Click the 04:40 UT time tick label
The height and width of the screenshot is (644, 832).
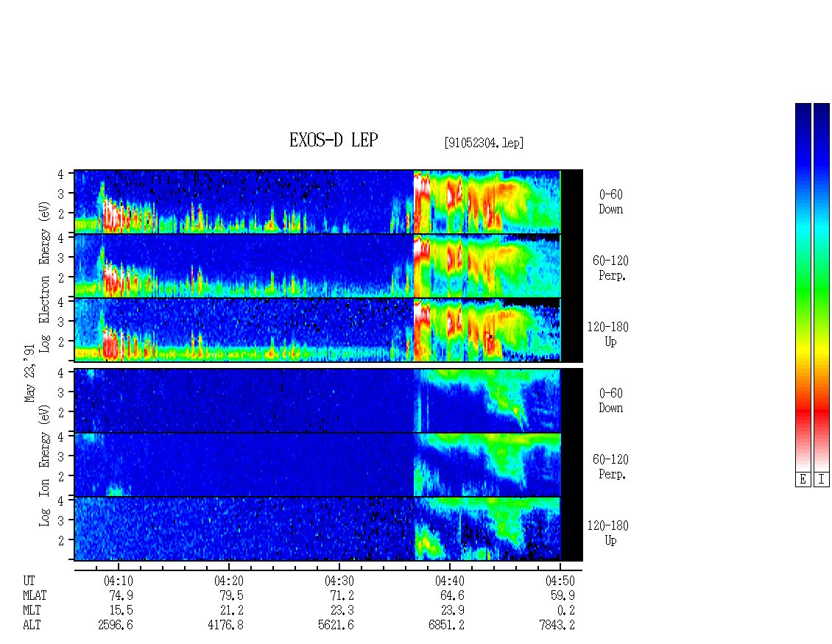click(449, 581)
